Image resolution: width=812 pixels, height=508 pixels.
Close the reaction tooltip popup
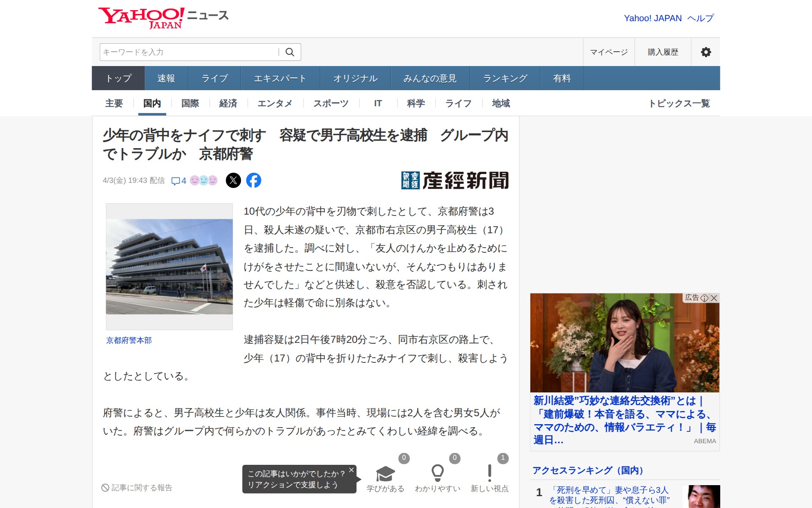pos(351,470)
